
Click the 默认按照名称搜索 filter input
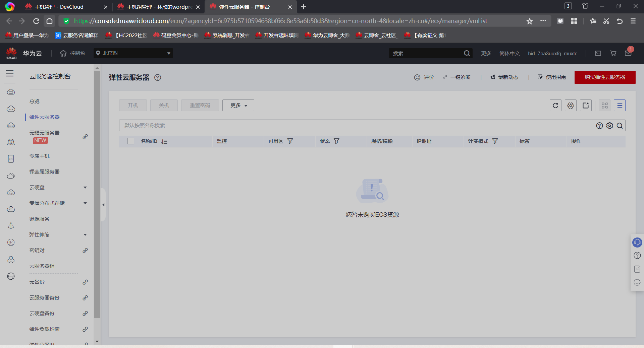[357, 126]
